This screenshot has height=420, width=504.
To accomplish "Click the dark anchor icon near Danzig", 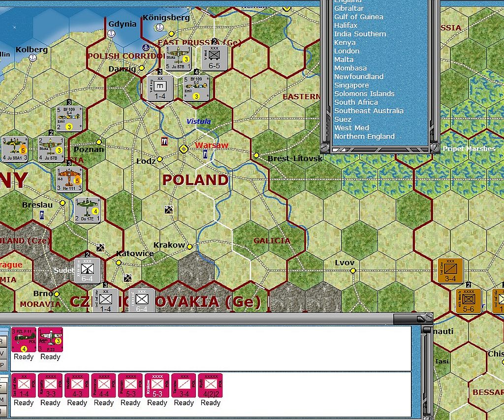I will click(x=146, y=48).
